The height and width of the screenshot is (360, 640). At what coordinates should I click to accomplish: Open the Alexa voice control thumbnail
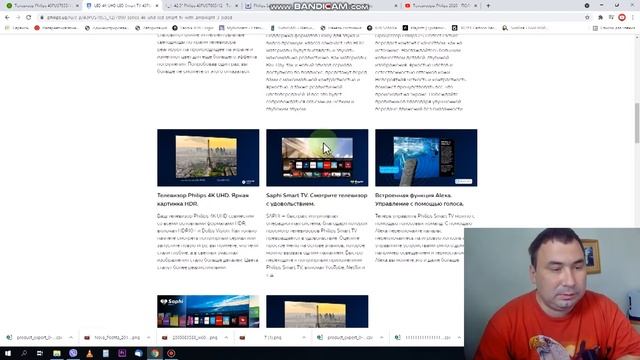coord(426,158)
